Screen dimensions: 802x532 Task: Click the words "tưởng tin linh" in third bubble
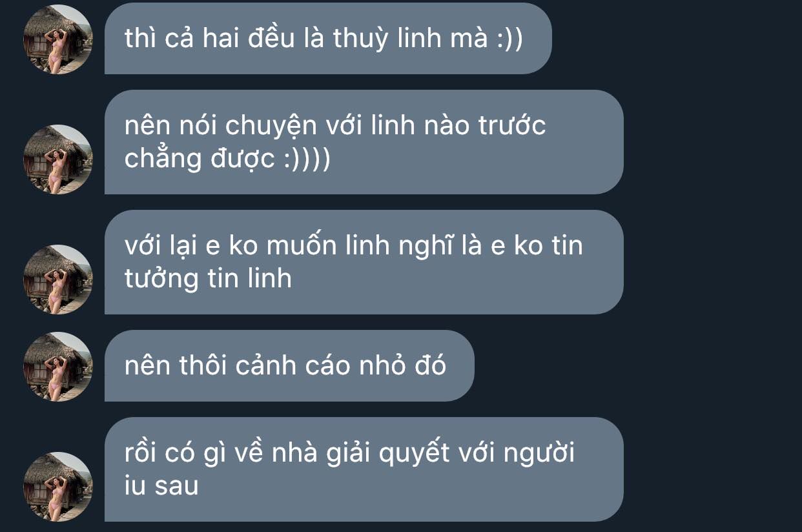208,279
